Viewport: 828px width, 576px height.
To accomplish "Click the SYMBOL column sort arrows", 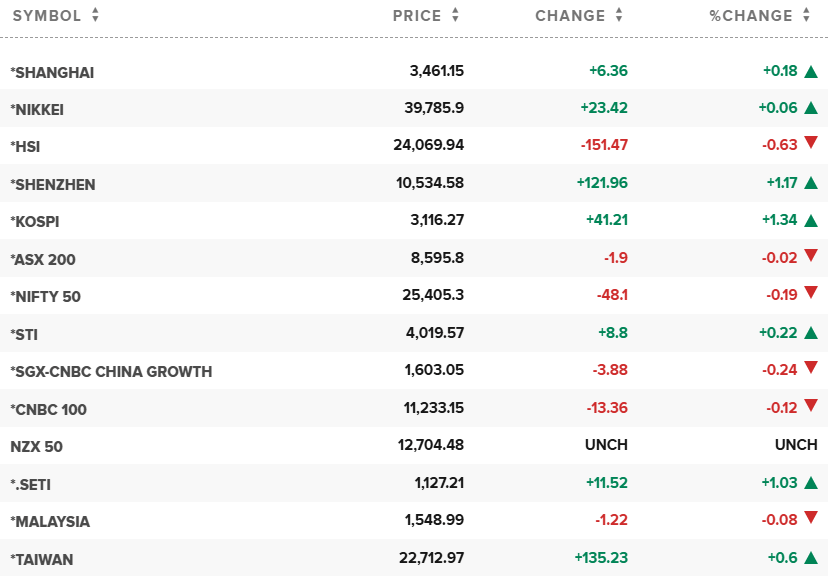I will pyautogui.click(x=95, y=16).
